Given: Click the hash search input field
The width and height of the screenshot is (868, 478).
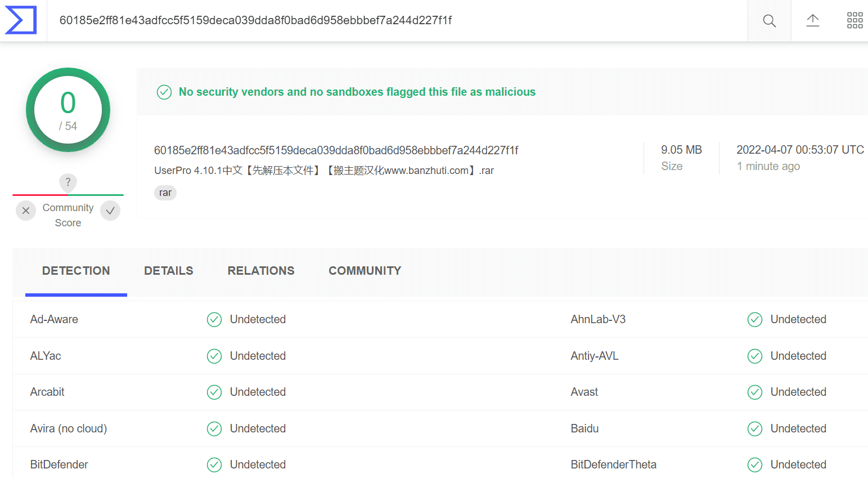Looking at the screenshot, I should click(397, 21).
